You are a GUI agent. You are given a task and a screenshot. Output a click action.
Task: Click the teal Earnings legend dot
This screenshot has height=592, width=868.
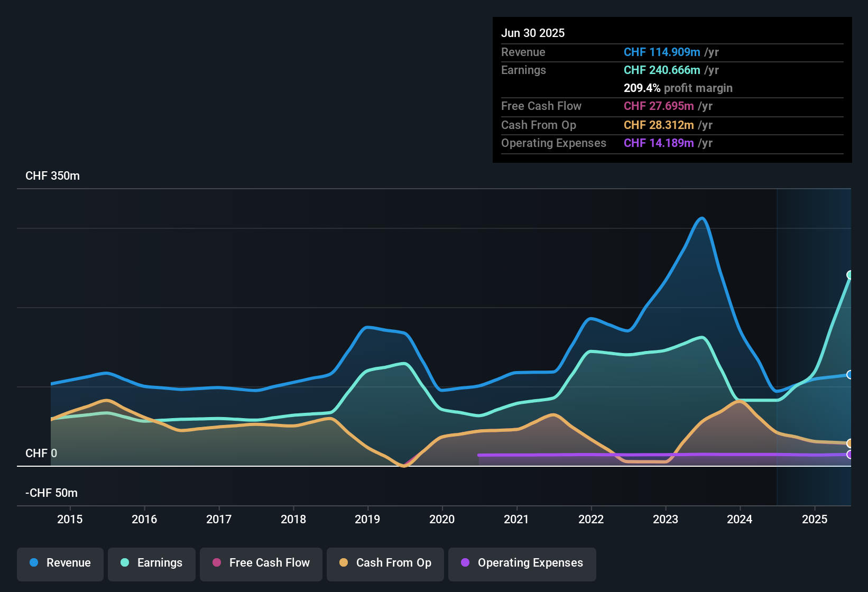[x=125, y=562]
